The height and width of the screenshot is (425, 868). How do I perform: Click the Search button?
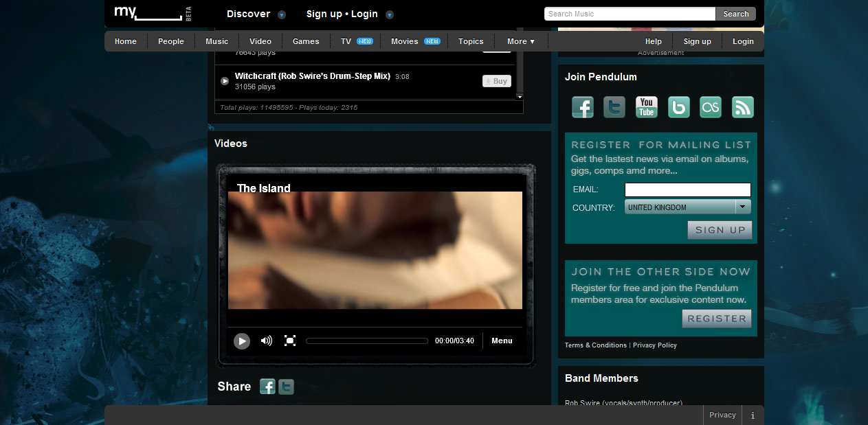click(735, 14)
